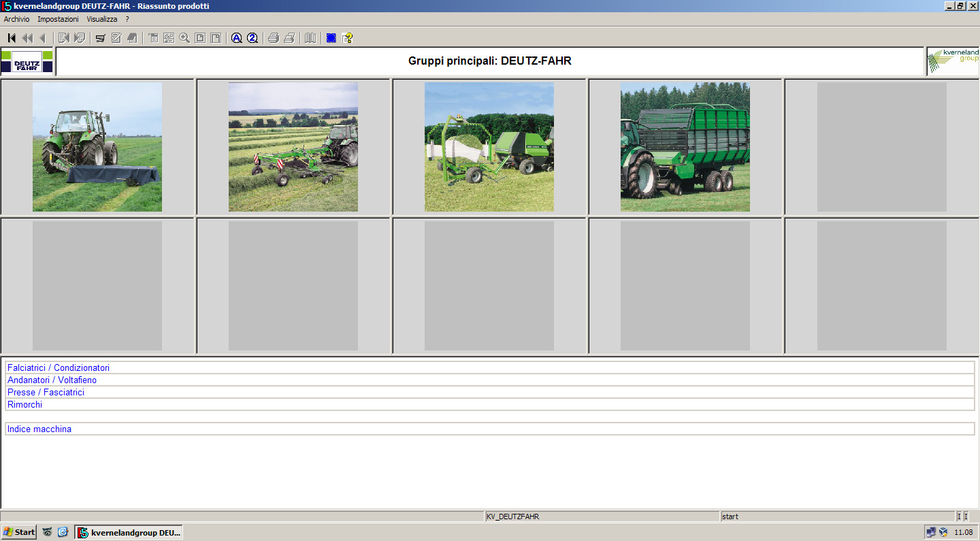The width and height of the screenshot is (980, 541).
Task: Go to first page with start arrow icon
Action: 12,38
